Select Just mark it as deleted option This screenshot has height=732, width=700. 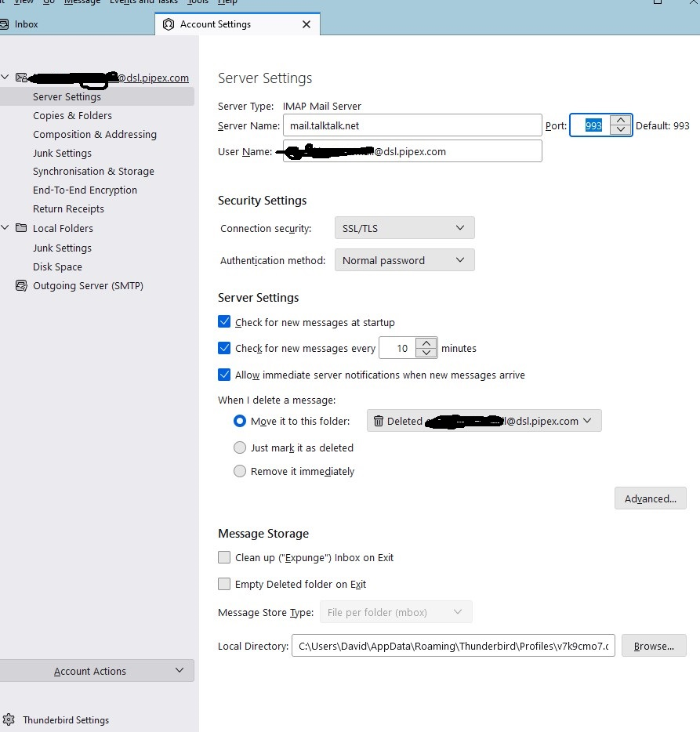(x=240, y=448)
